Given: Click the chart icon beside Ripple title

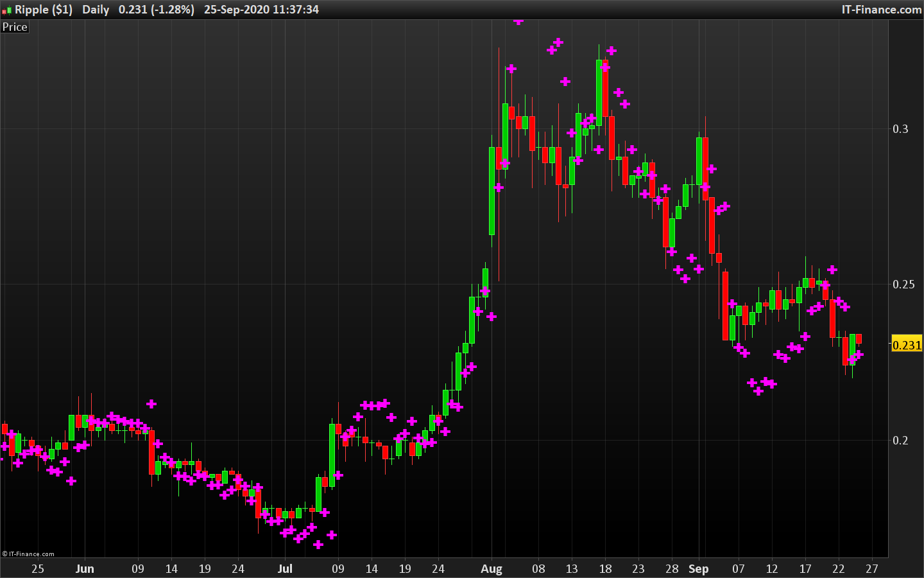Looking at the screenshot, I should (7, 10).
